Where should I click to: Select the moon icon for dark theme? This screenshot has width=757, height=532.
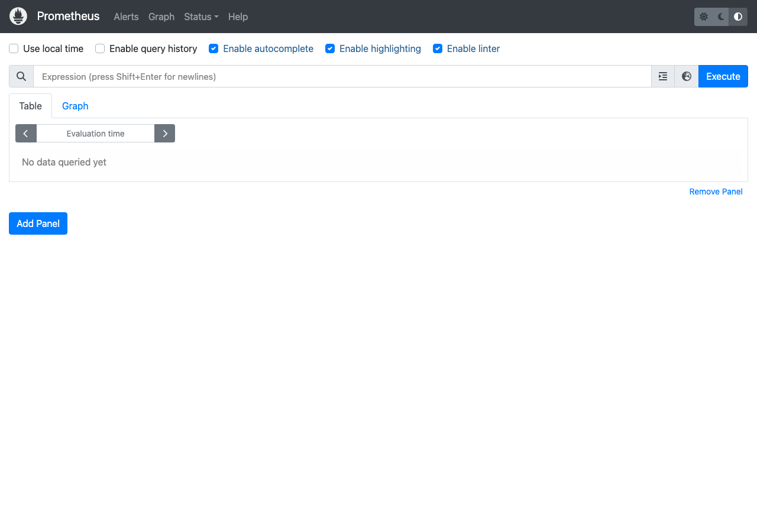pyautogui.click(x=720, y=17)
